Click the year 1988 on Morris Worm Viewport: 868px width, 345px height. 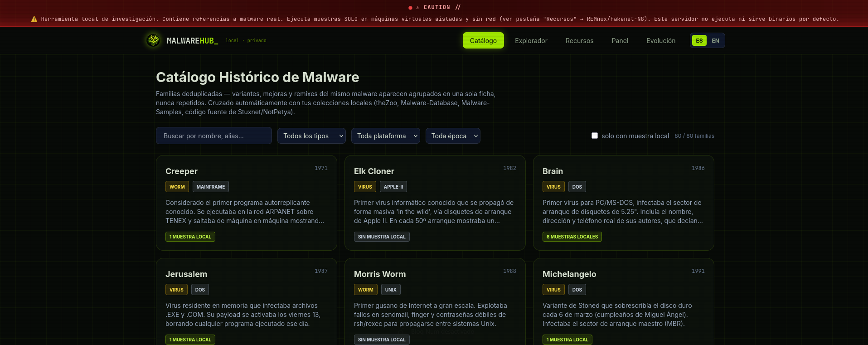pyautogui.click(x=509, y=271)
